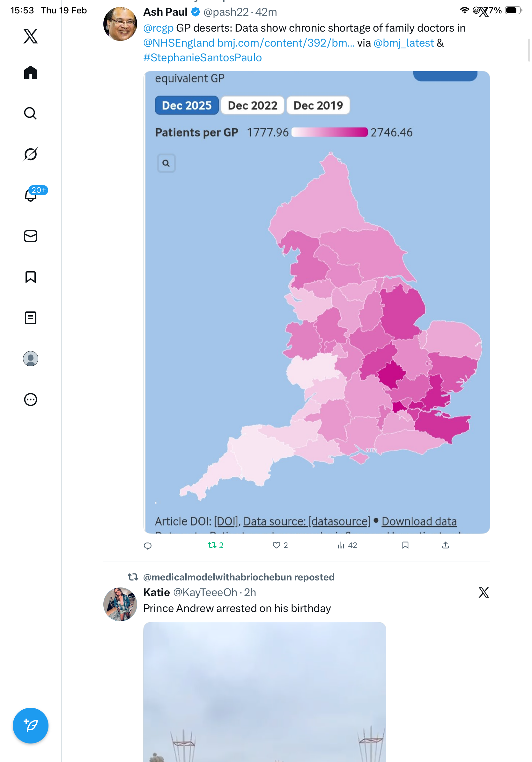Image resolution: width=532 pixels, height=762 pixels.
Task: Click the Patients per GP colour gradient
Action: coord(329,132)
